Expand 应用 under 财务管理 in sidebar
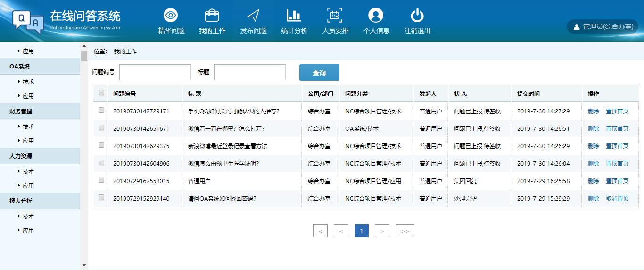 28,141
